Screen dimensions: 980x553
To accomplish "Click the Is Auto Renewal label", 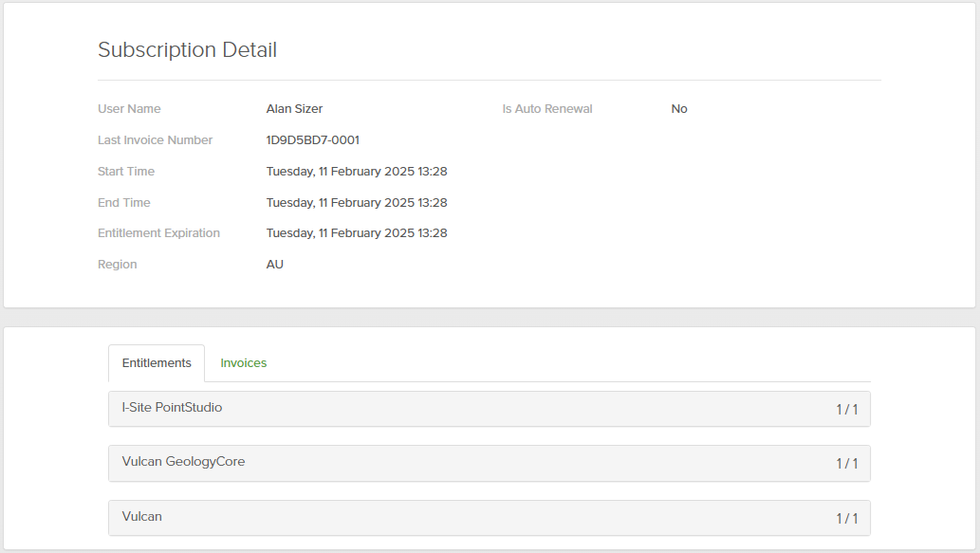I will point(546,109).
